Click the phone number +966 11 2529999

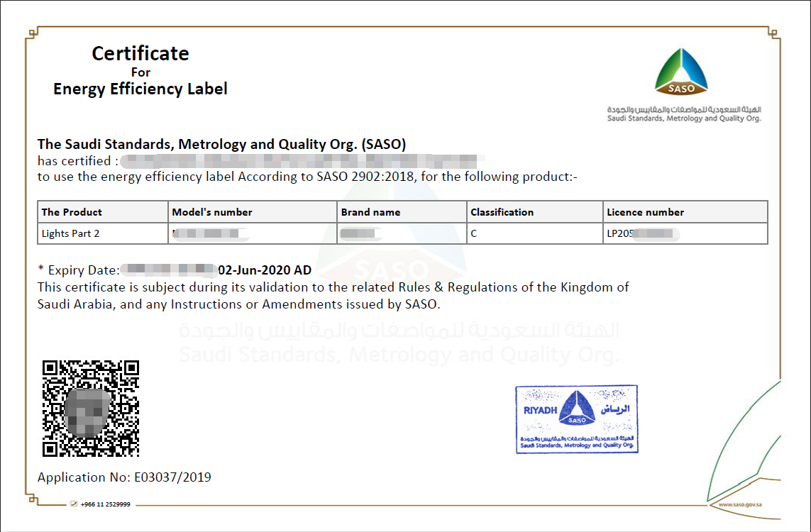pos(106,504)
